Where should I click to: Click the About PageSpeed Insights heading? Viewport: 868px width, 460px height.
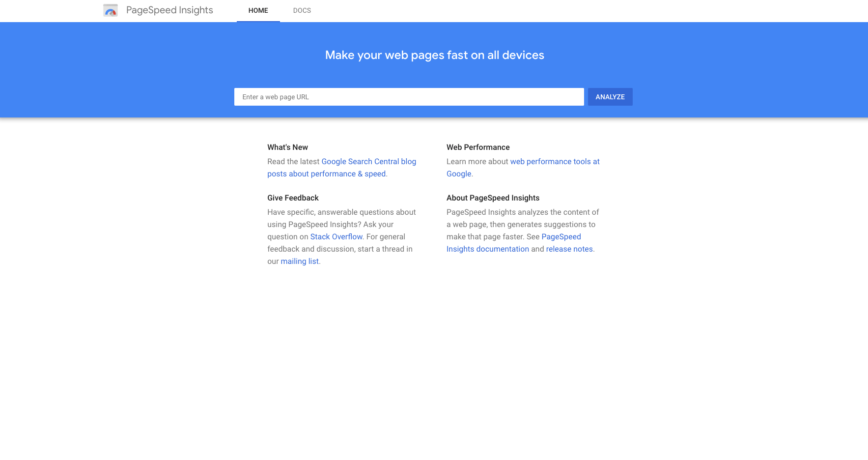(493, 198)
